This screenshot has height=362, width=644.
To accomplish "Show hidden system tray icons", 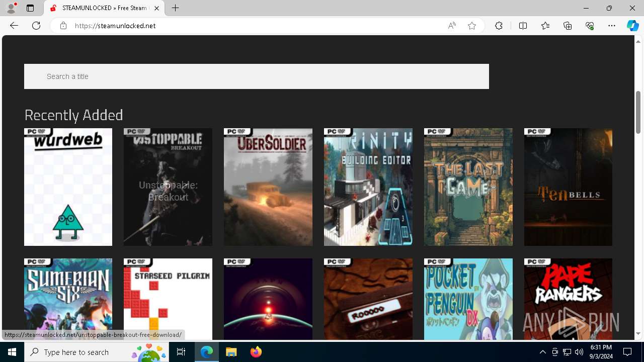I will tap(542, 352).
